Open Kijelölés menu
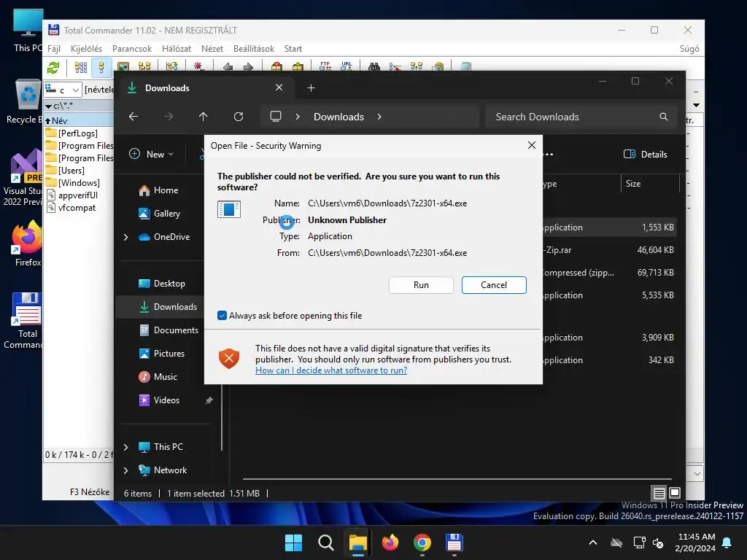 86,49
